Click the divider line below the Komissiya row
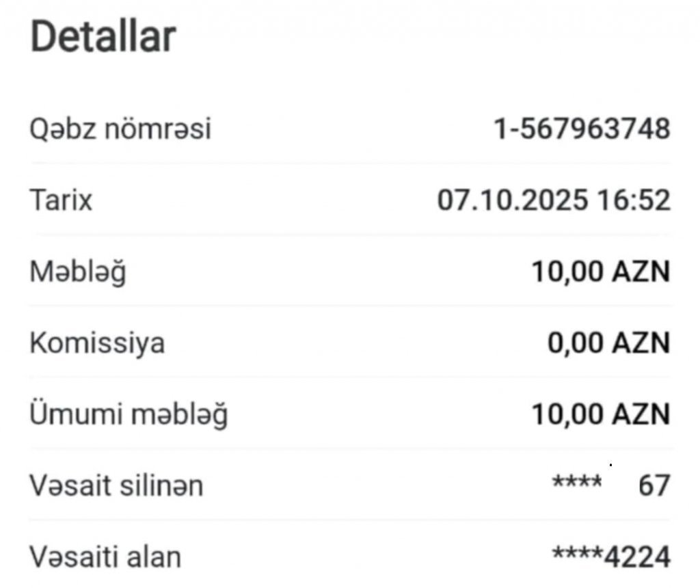This screenshot has height=588, width=700. pyautogui.click(x=350, y=377)
